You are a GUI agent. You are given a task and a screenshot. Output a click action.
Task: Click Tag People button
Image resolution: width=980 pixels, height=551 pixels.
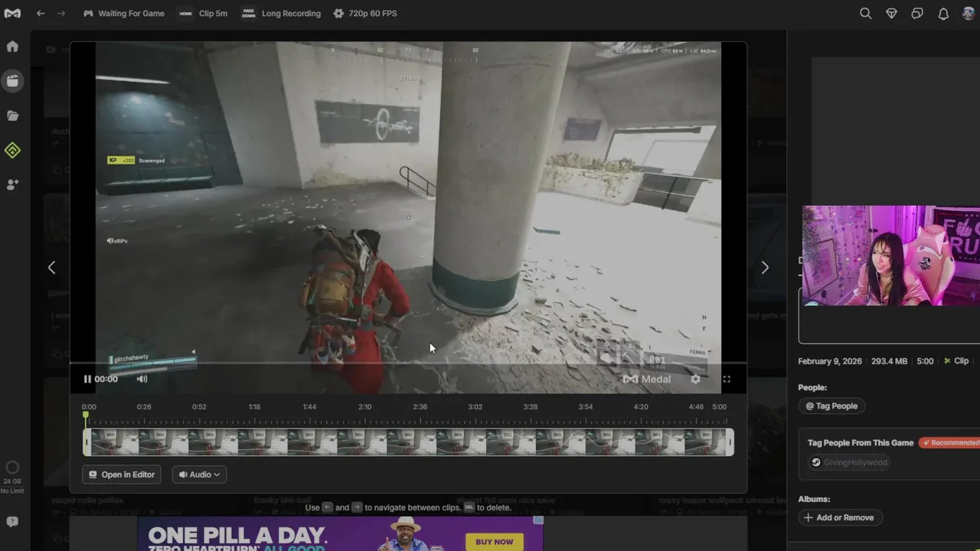click(x=831, y=406)
